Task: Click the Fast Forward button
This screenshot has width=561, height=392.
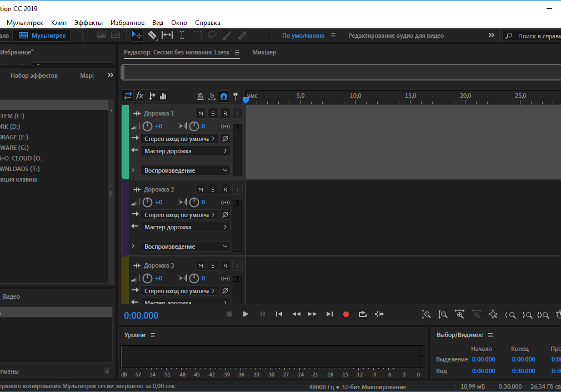Action: click(x=312, y=314)
